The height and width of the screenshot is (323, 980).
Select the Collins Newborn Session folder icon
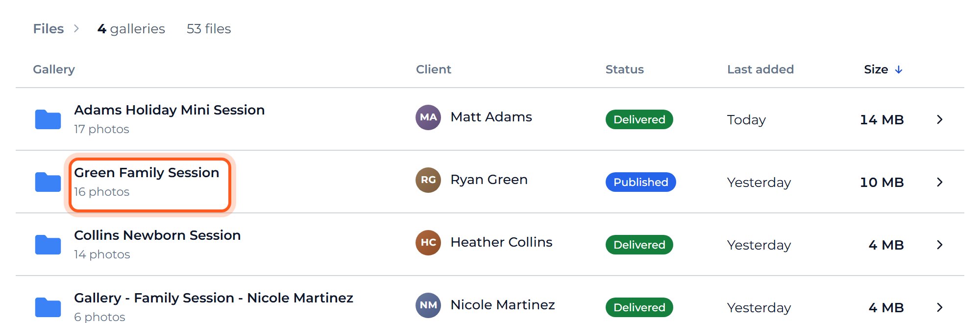click(48, 245)
